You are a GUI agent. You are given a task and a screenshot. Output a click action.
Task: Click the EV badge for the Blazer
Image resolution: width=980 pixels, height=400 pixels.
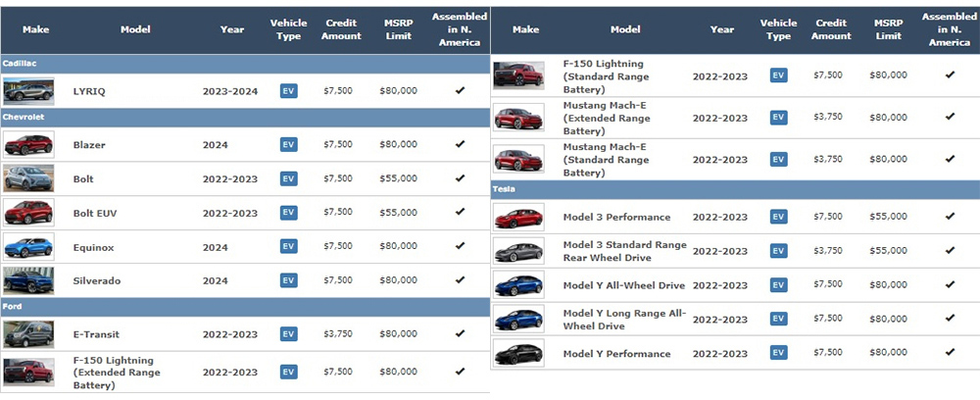pos(288,144)
